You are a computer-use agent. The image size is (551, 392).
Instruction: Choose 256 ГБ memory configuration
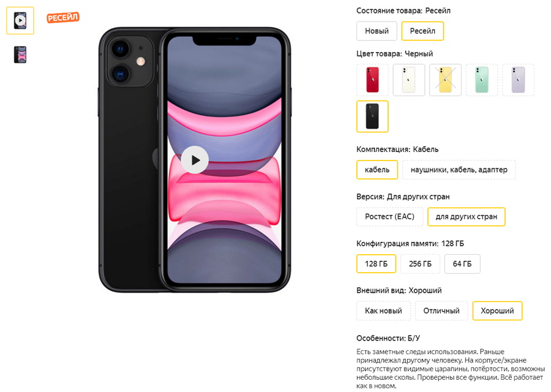coord(420,263)
